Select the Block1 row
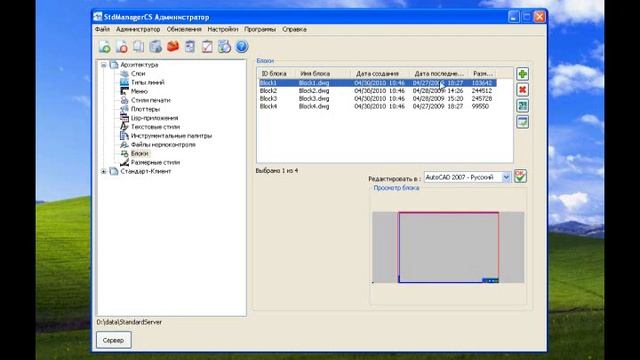This screenshot has width=640, height=360. click(378, 83)
